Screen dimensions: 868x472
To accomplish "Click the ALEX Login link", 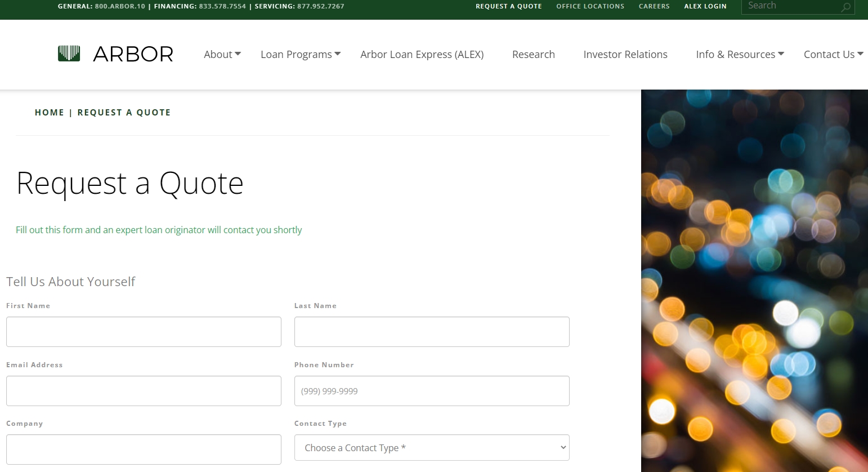I will [x=705, y=6].
